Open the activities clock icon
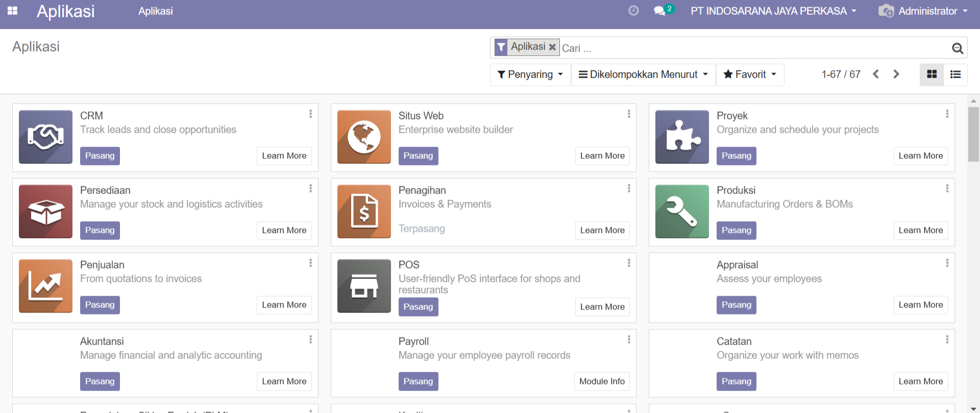This screenshot has height=413, width=980. pyautogui.click(x=633, y=11)
